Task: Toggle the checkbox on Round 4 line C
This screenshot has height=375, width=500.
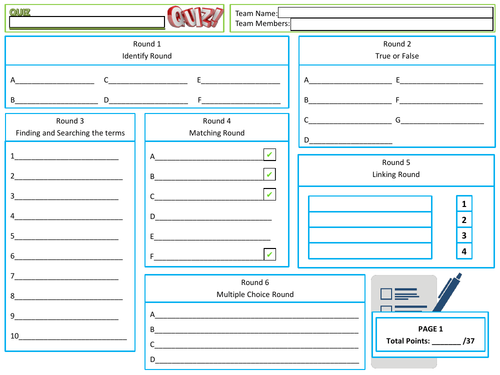Action: pyautogui.click(x=269, y=195)
